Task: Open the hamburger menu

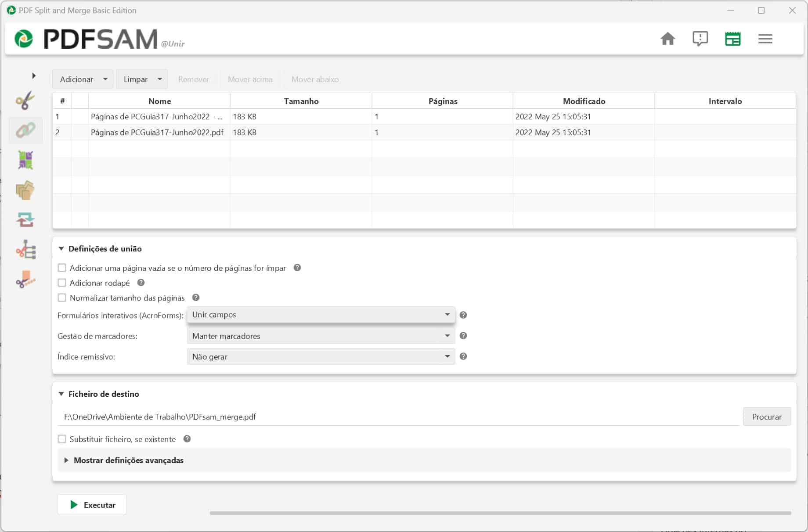Action: [765, 39]
